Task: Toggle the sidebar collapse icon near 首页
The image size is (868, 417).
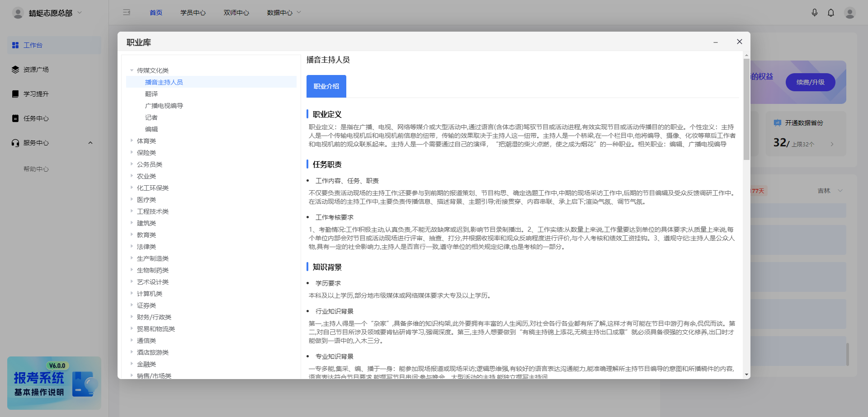Action: pos(127,13)
